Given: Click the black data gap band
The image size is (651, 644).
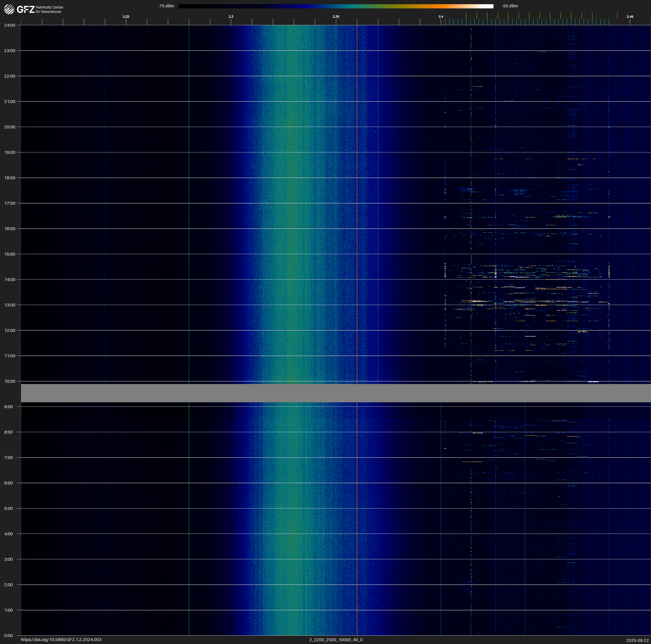Looking at the screenshot, I should (336, 393).
